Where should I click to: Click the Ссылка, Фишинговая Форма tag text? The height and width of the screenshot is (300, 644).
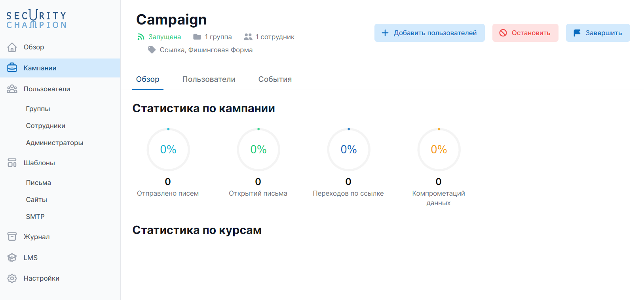(206, 50)
